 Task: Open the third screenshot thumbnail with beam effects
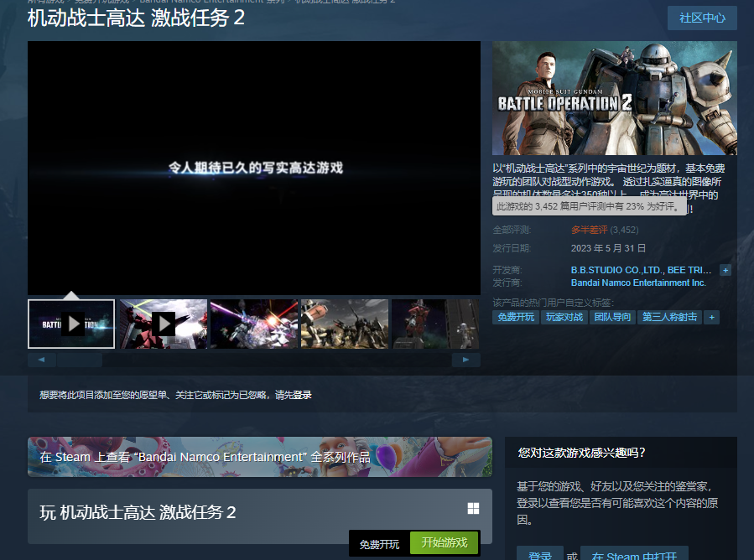point(254,324)
